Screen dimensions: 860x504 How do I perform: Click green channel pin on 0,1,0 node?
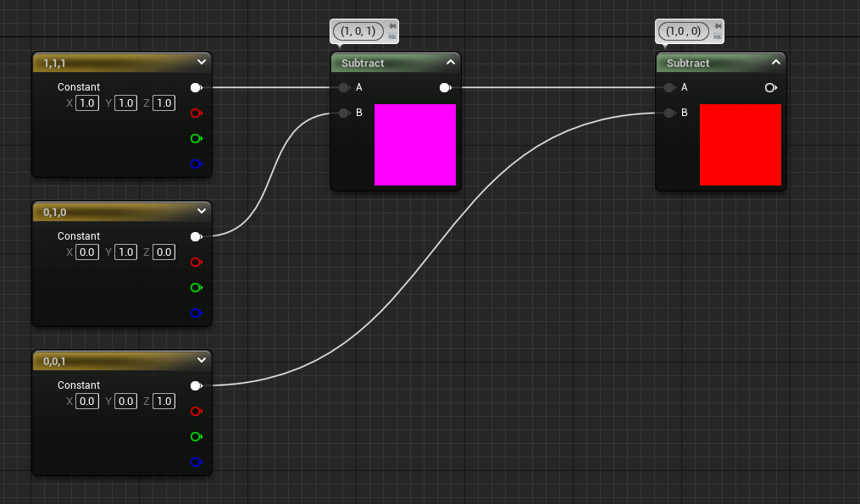pyautogui.click(x=196, y=287)
